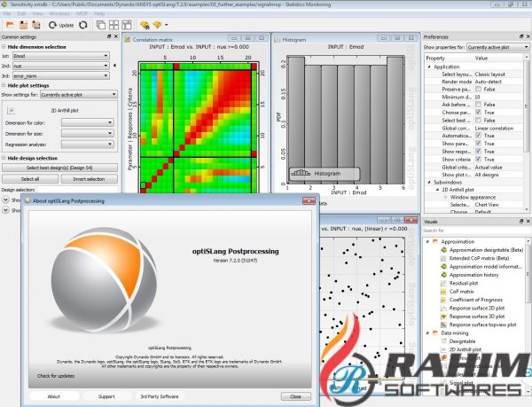
Task: Open the 3rd dimension error_norm dropdown
Action: tap(61, 76)
